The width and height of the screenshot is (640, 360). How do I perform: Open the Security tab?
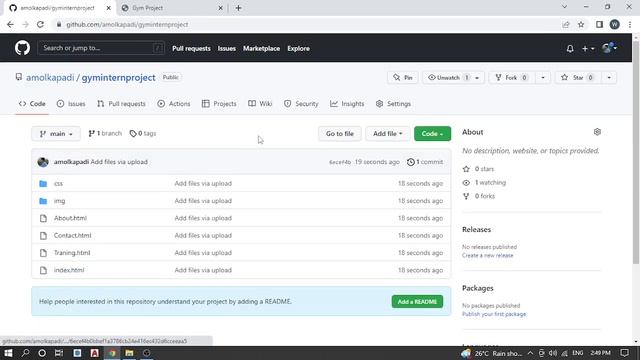(x=301, y=104)
